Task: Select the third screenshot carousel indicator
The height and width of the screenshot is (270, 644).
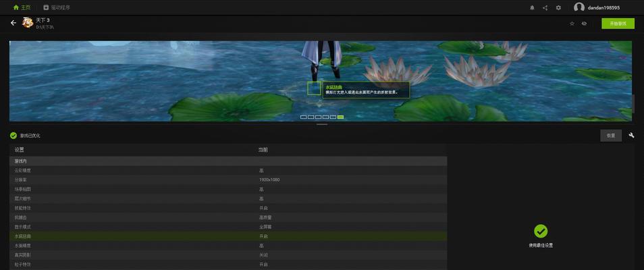Action: [319, 117]
